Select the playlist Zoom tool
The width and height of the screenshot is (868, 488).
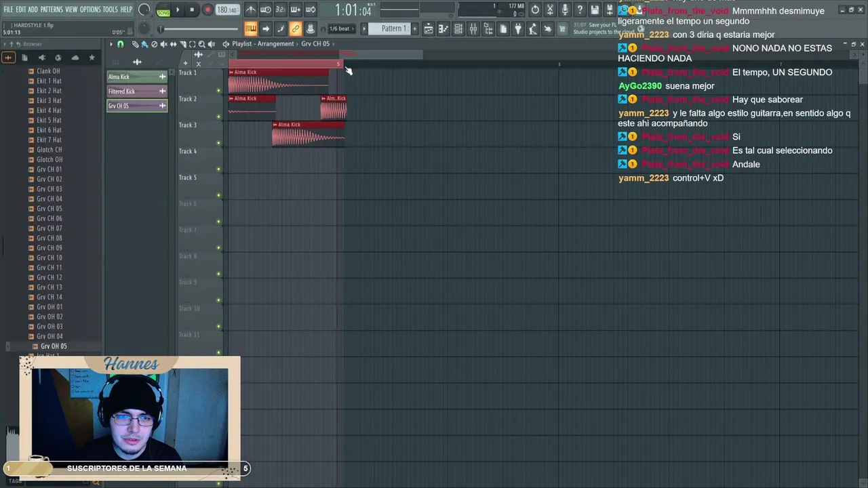[201, 44]
